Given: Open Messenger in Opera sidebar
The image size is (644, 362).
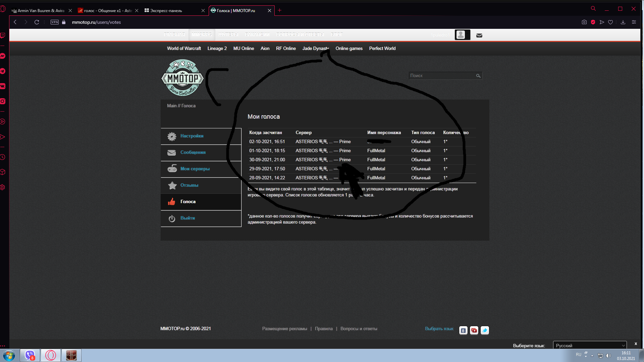Looking at the screenshot, I should 3,56.
